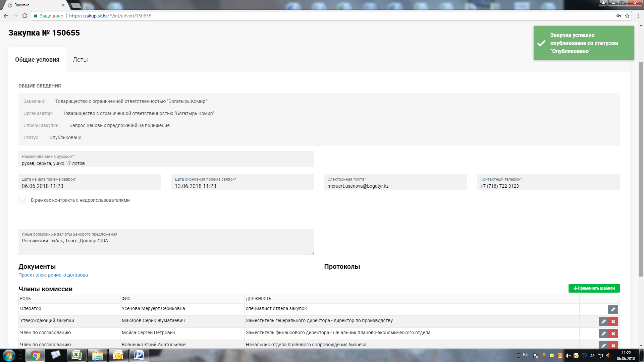Screen dimensions: 644x362
Task: Bookmark this page with star icon
Action: 627,16
